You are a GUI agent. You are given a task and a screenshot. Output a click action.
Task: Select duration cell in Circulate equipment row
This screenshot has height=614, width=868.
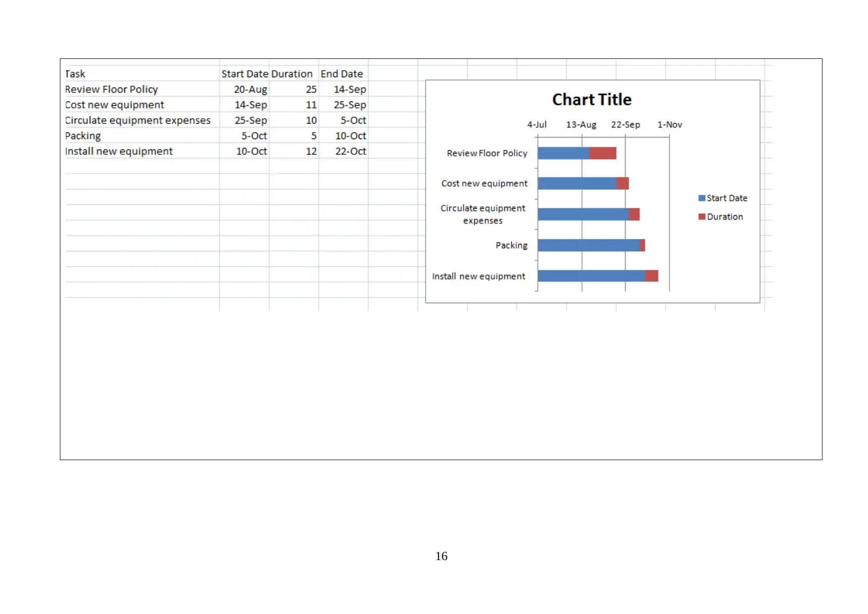click(x=293, y=120)
